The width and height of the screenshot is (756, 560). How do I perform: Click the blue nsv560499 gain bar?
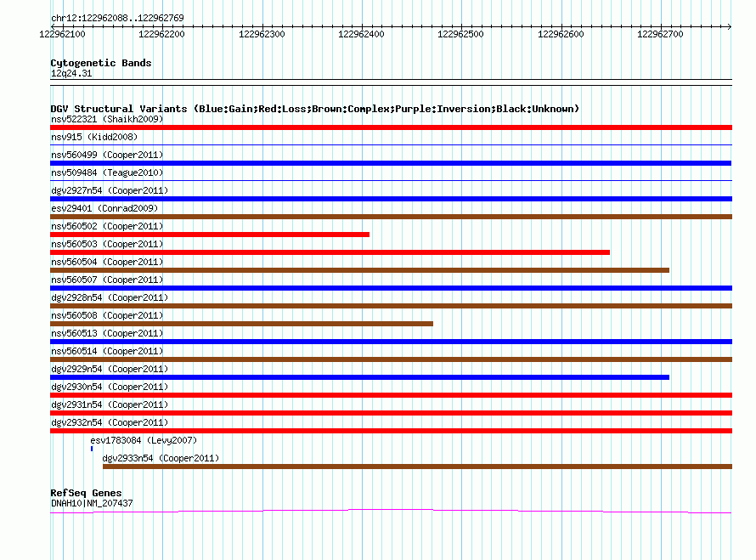tap(391, 163)
